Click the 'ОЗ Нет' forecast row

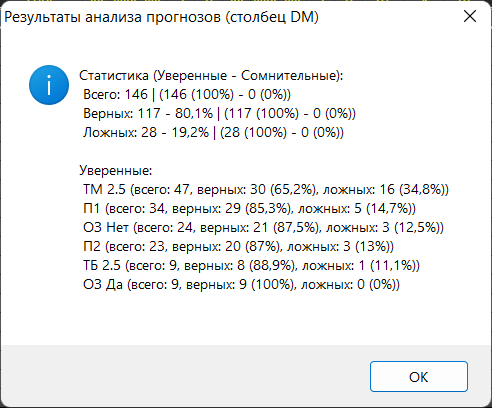pyautogui.click(x=263, y=228)
